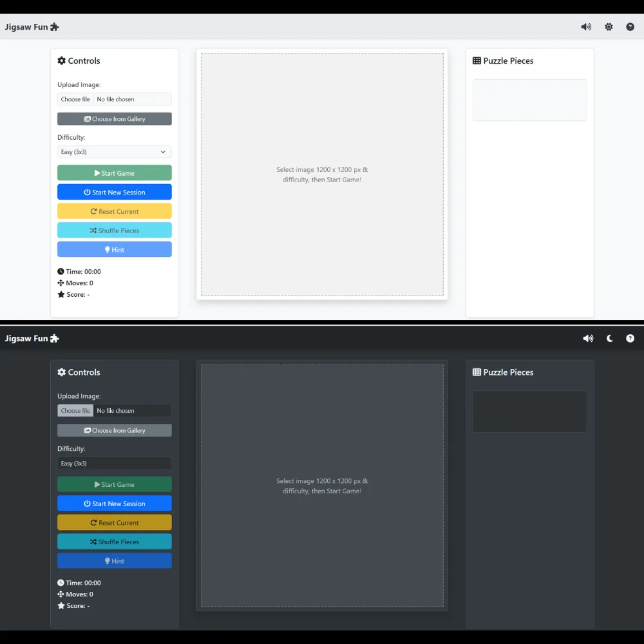This screenshot has height=644, width=644.
Task: Click Jigsaw Fun logo in dark header
Action: click(32, 338)
